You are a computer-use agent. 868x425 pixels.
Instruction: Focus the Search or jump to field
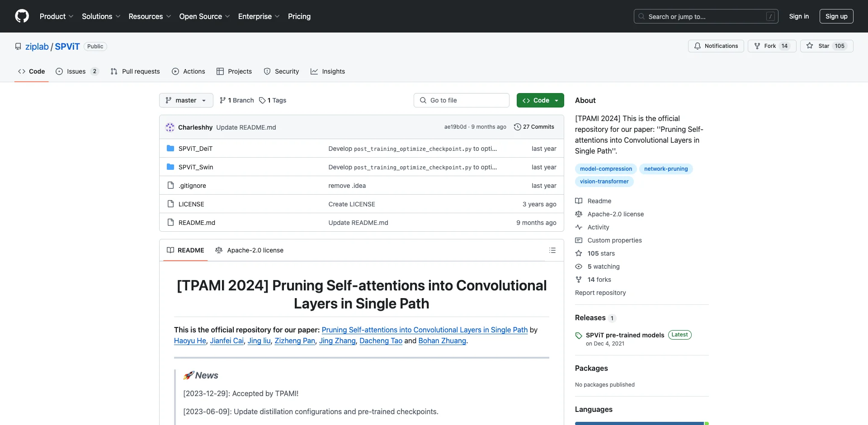706,16
